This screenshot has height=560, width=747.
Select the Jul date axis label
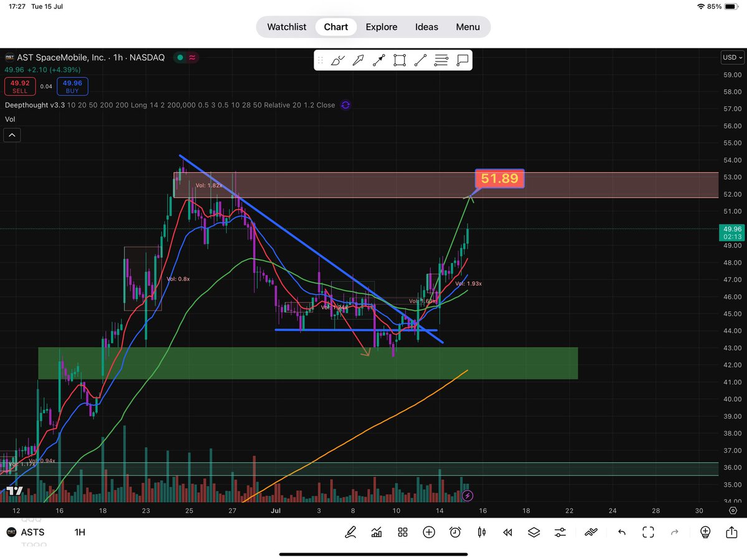[275, 510]
